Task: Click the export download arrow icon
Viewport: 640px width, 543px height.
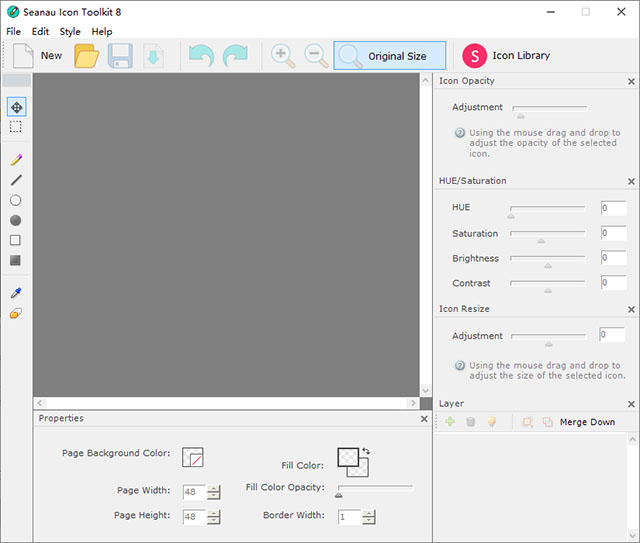Action: tap(153, 56)
